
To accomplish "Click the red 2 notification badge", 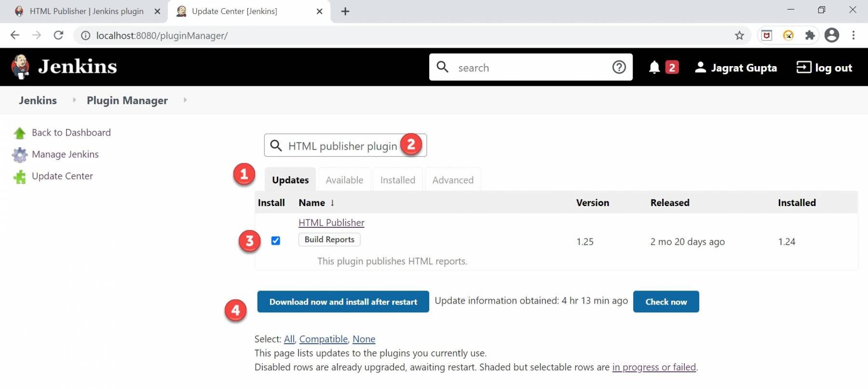I will pyautogui.click(x=672, y=67).
